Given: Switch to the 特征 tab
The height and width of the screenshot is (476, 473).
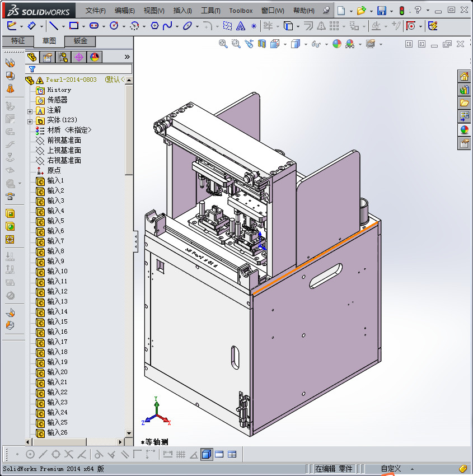Looking at the screenshot, I should 17,41.
